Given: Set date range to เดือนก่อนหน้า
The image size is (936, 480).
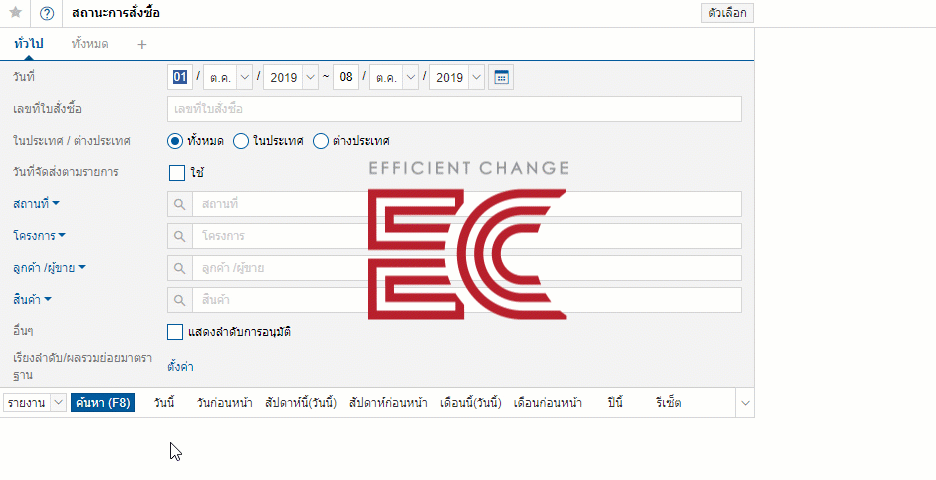Looking at the screenshot, I should (547, 403).
